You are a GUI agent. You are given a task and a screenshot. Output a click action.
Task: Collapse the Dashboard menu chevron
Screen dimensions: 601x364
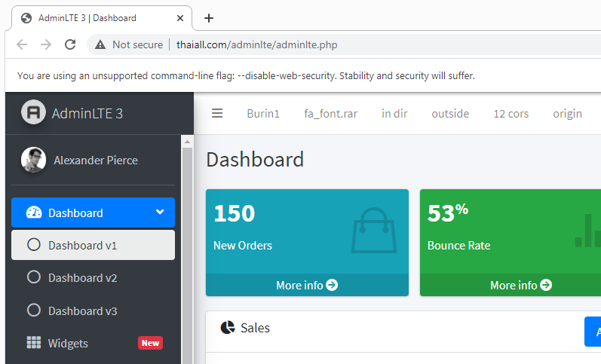pyautogui.click(x=160, y=213)
